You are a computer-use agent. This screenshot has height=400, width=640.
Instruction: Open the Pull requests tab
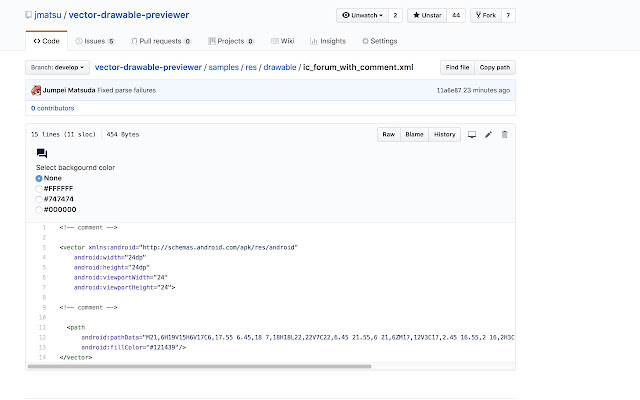click(161, 41)
